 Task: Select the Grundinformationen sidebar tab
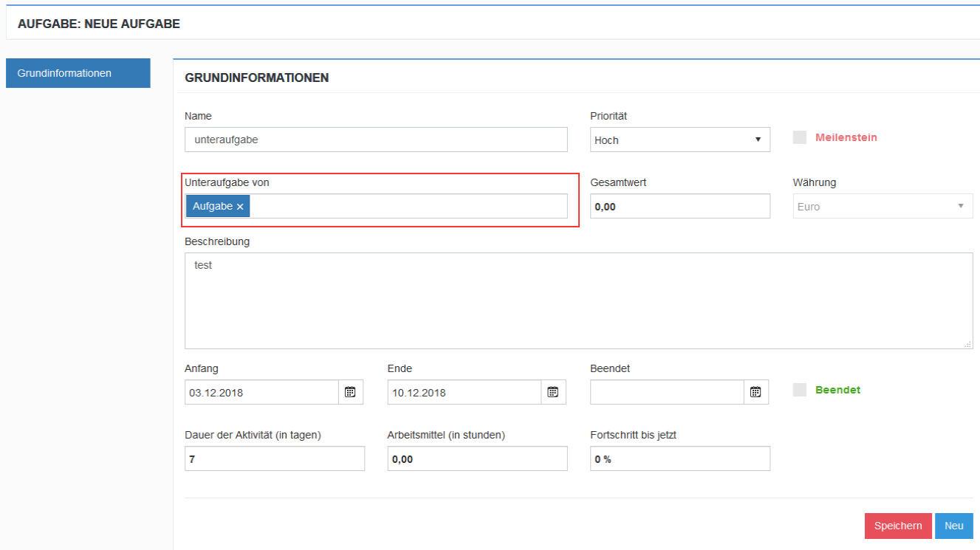click(78, 73)
